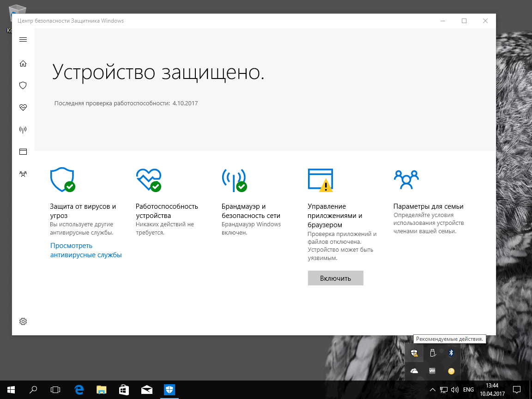532x399 pixels.
Task: Open Virus & threat protection from sidebar
Action: (23, 85)
